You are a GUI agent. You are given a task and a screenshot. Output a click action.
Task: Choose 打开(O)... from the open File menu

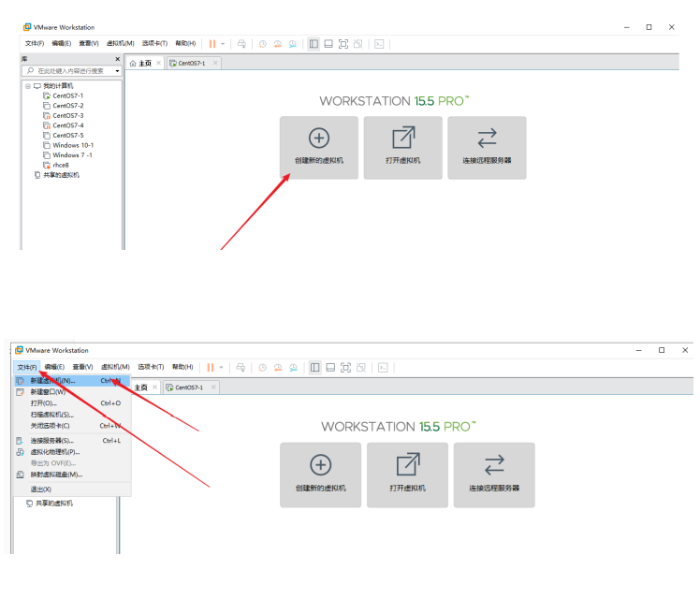(x=72, y=403)
